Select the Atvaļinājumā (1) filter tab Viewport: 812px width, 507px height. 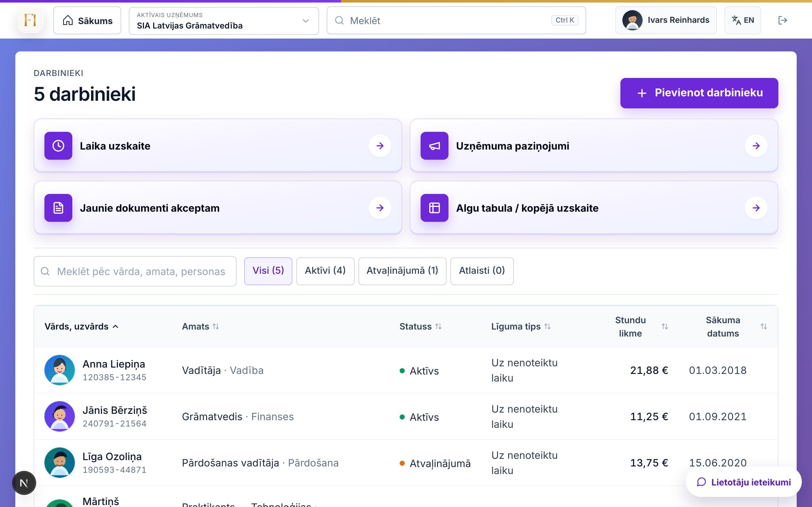click(402, 271)
